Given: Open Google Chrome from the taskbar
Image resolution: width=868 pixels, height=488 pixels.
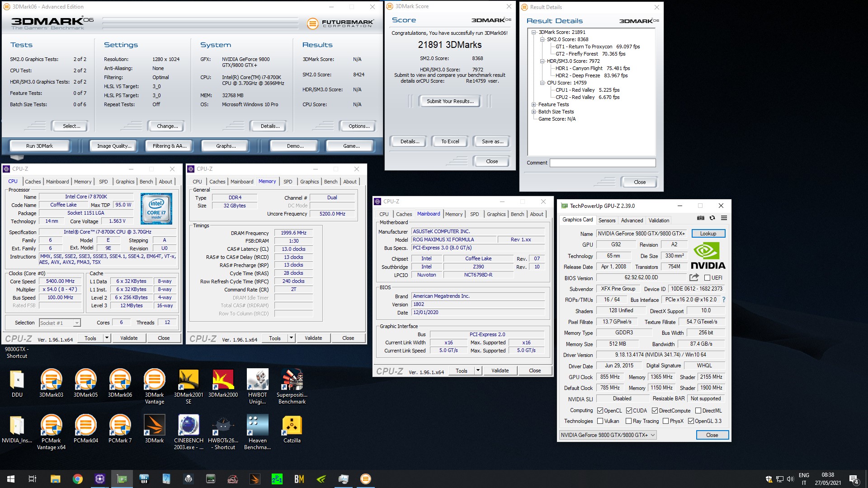Looking at the screenshot, I should tap(78, 479).
